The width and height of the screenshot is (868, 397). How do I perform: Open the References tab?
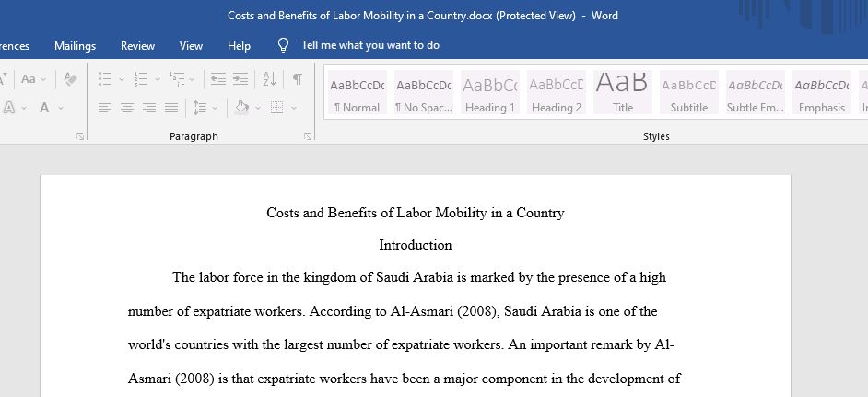pyautogui.click(x=15, y=46)
